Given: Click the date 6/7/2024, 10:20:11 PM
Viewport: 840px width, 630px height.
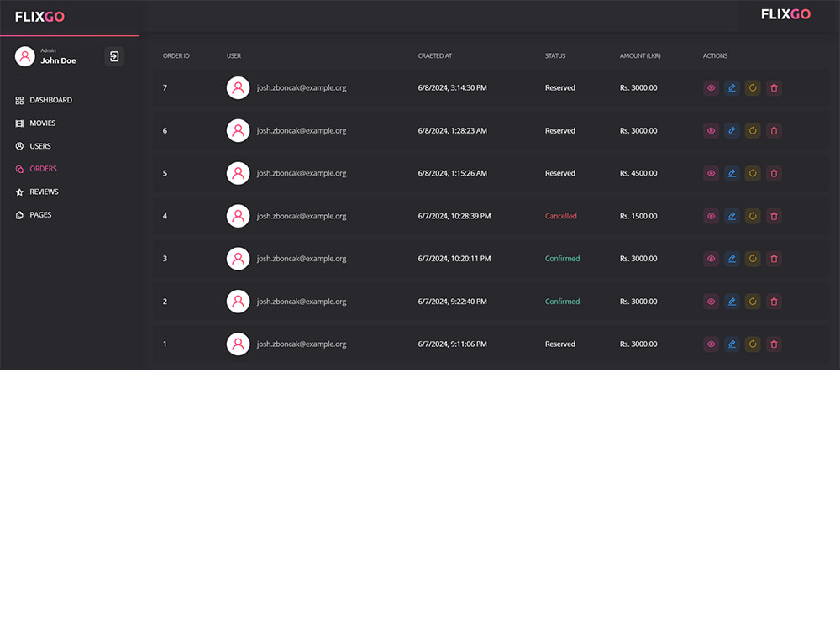Looking at the screenshot, I should click(454, 259).
